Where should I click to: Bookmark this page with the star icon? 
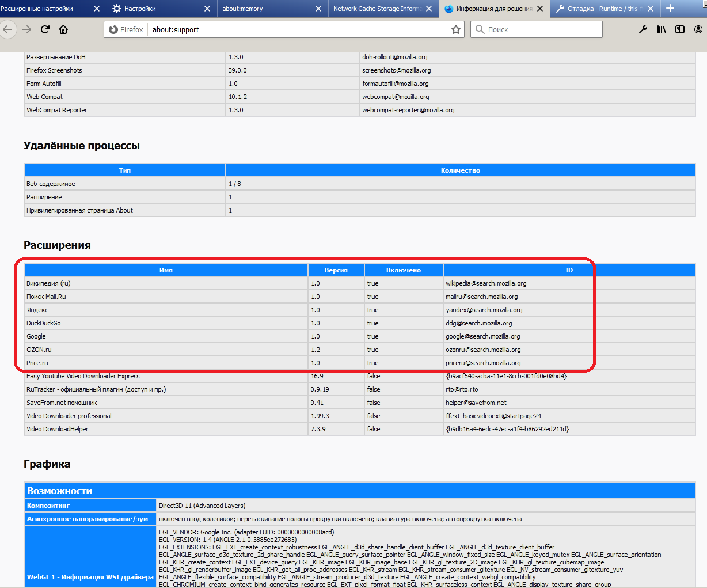(x=456, y=29)
